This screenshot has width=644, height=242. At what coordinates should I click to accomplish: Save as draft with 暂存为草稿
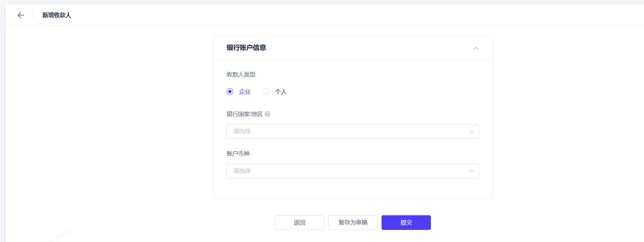coord(353,223)
